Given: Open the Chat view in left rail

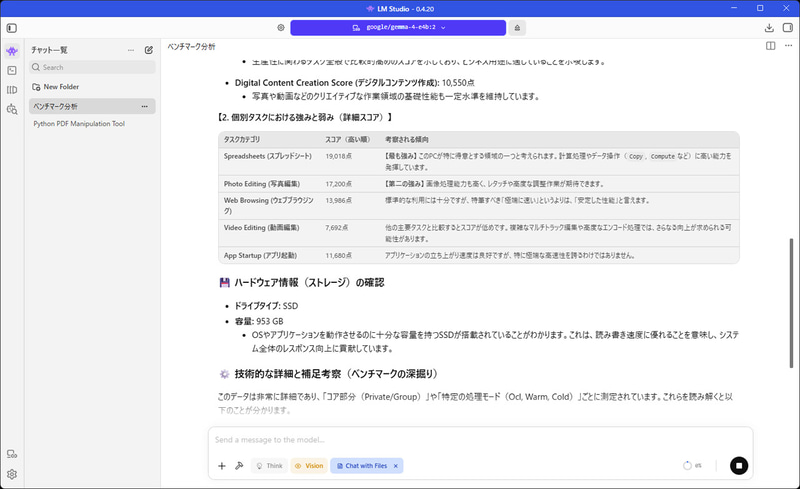Looking at the screenshot, I should coord(12,51).
